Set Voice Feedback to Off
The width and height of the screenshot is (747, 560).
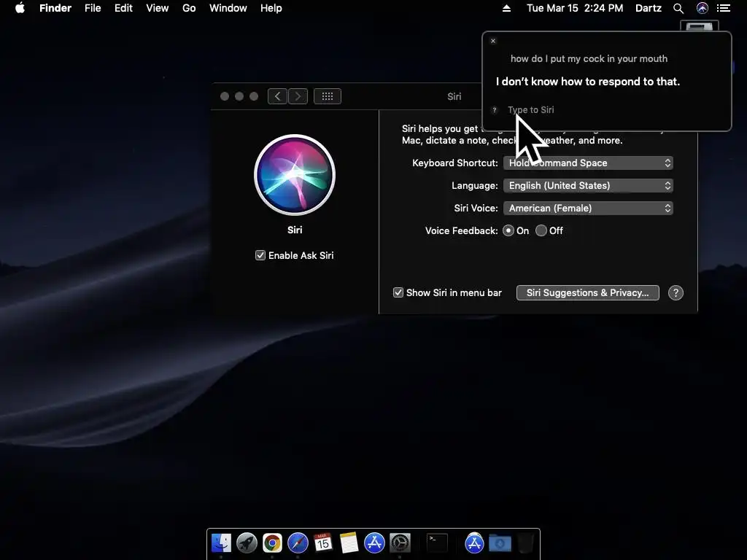(541, 230)
